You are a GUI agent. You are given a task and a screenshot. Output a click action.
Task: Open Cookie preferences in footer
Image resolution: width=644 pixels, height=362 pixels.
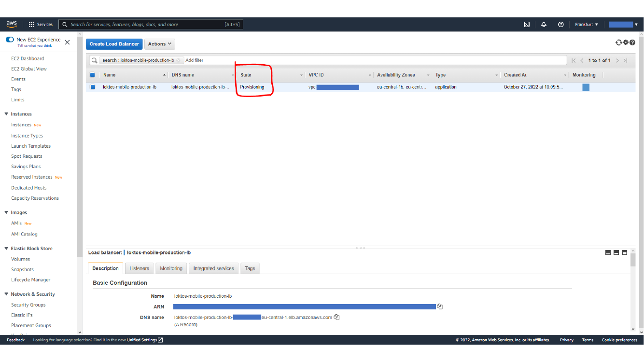point(619,340)
